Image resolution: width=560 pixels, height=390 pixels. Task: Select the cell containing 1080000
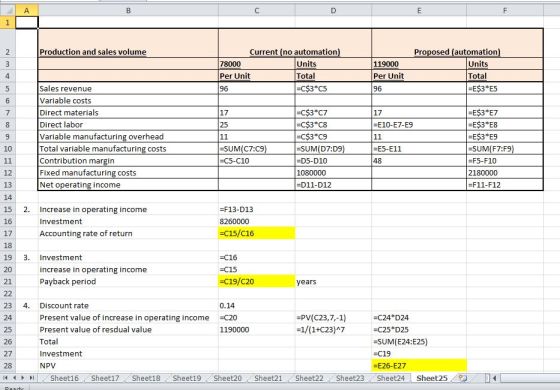333,173
